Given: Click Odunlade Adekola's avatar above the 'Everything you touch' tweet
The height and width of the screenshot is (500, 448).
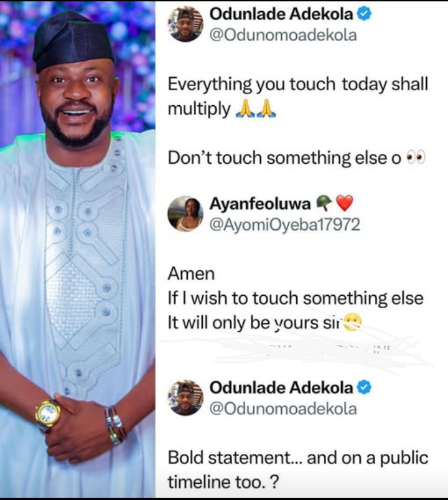Looking at the screenshot, I should 185,24.
